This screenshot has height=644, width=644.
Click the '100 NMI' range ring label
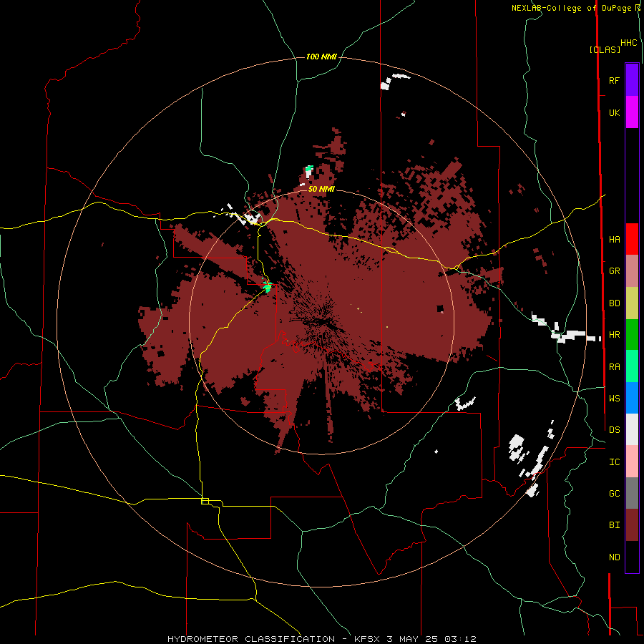coord(321,57)
